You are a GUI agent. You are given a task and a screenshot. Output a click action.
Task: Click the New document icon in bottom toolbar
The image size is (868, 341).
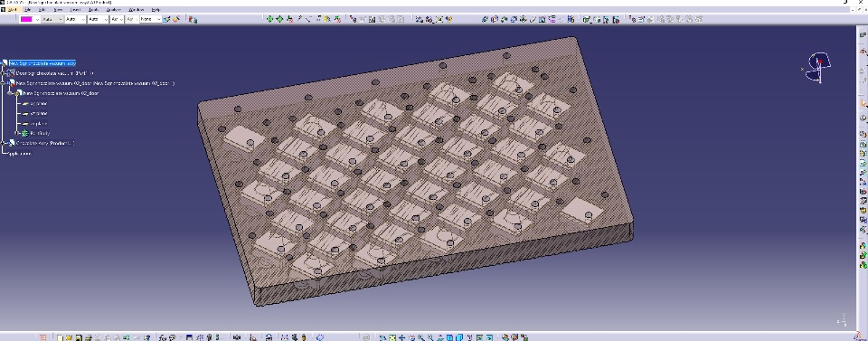[x=61, y=337]
